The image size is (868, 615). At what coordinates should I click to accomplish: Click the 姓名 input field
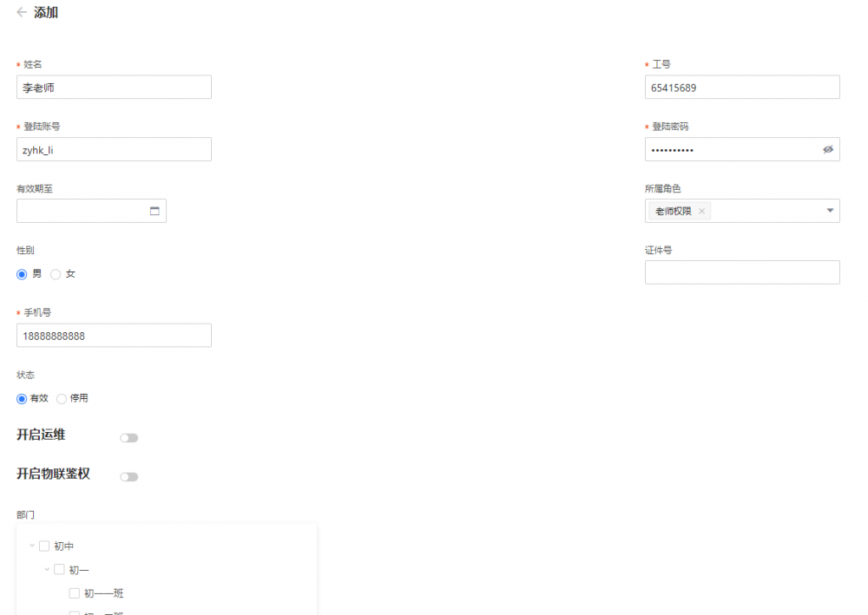click(x=114, y=88)
